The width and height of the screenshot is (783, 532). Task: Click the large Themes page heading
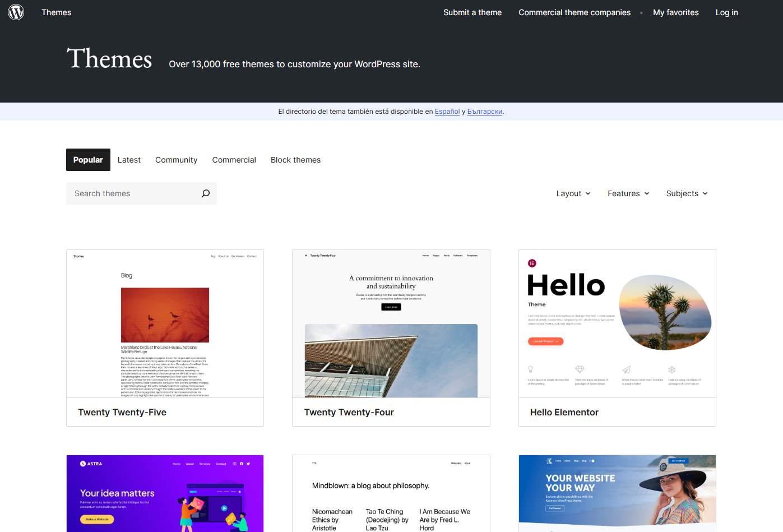(109, 59)
